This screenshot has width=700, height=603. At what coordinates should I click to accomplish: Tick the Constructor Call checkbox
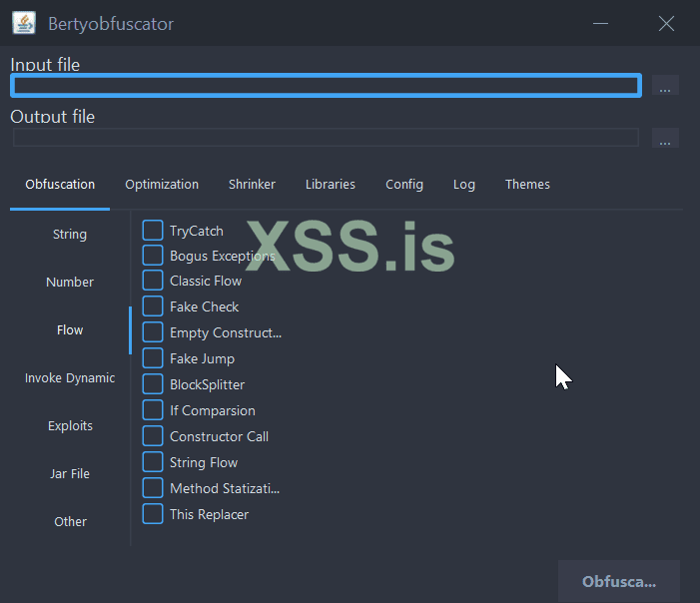tap(153, 436)
